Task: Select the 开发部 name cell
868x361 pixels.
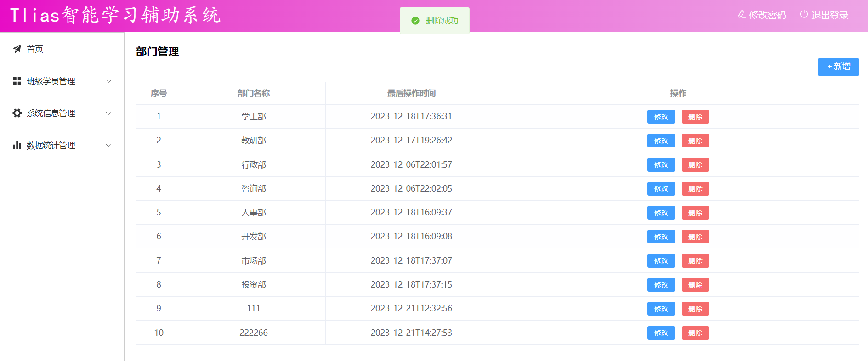Action: [x=254, y=237]
